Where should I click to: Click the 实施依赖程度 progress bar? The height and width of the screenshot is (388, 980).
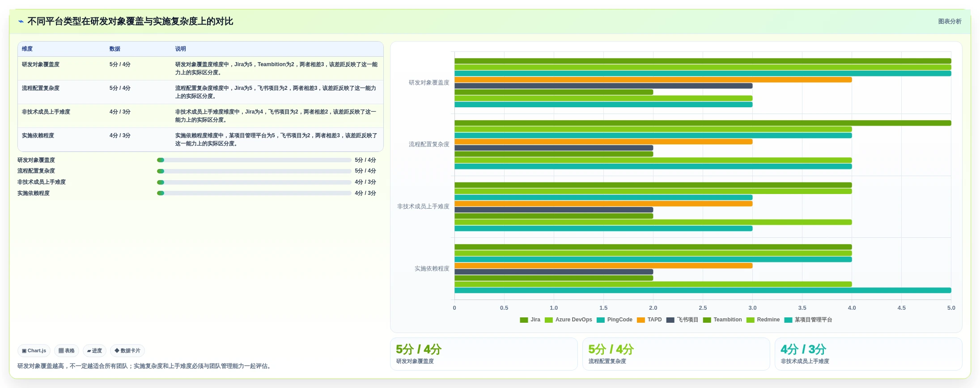(x=254, y=193)
